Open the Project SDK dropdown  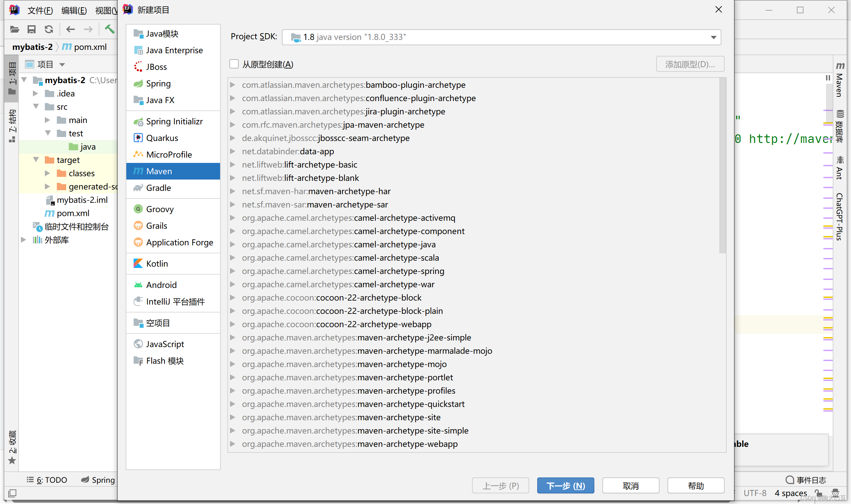(x=713, y=37)
